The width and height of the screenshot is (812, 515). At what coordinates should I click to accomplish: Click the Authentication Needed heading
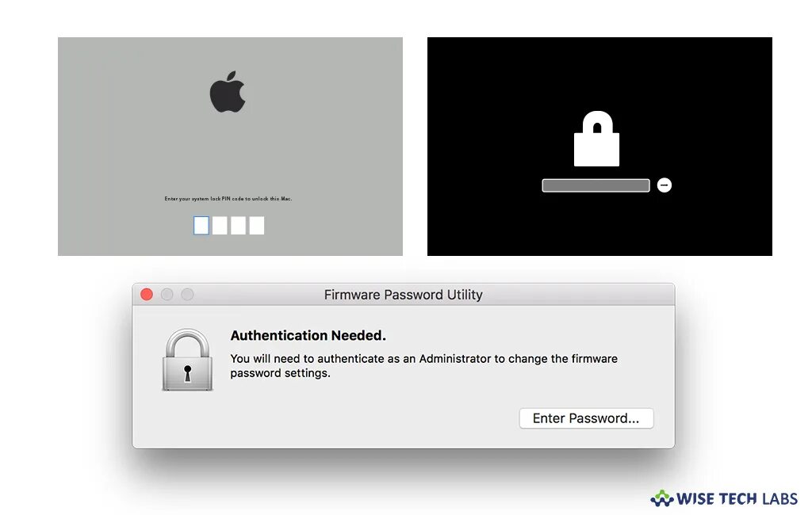[308, 335]
